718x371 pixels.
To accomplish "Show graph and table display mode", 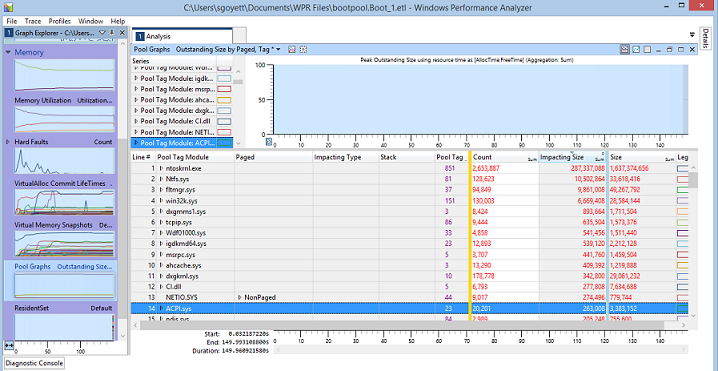I will (625, 49).
